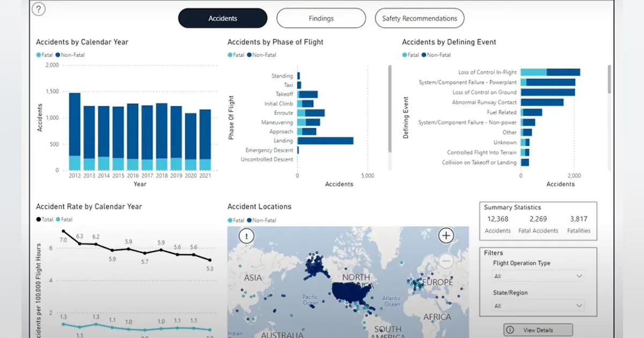Image resolution: width=644 pixels, height=338 pixels.
Task: Toggle Fatal legend in Accident Rate chart
Action: [x=65, y=219]
